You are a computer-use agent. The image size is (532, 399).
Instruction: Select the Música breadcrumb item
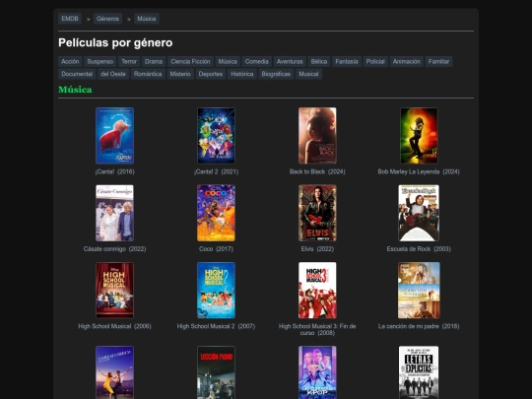[x=147, y=19]
